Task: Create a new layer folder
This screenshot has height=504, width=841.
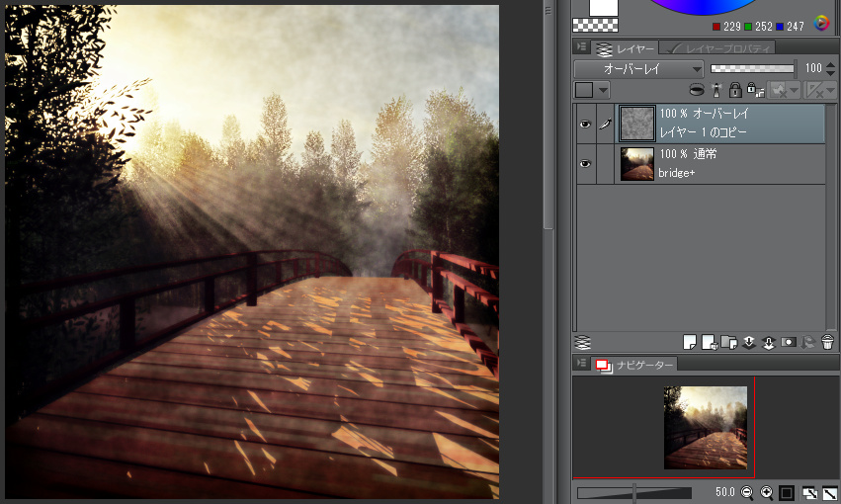Action: tap(728, 342)
